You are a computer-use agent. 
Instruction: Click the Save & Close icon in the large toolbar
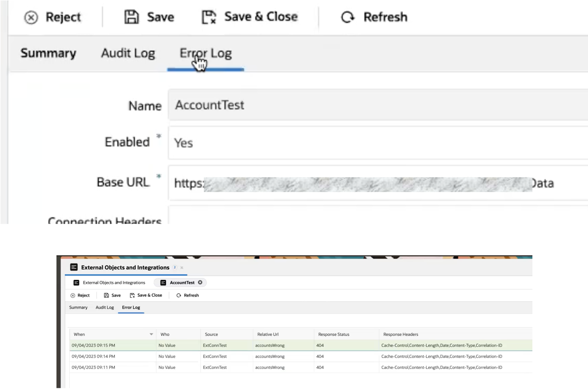(x=209, y=17)
